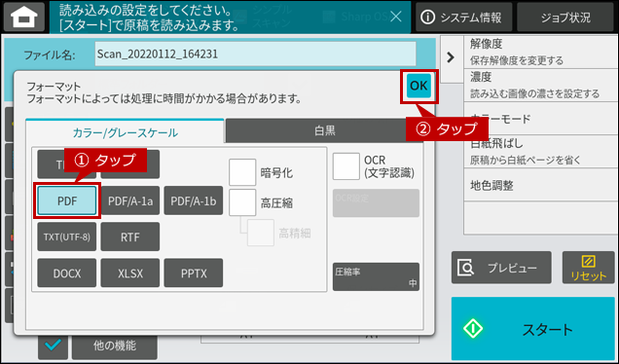Collapse the action panel chevron arrow

click(451, 57)
